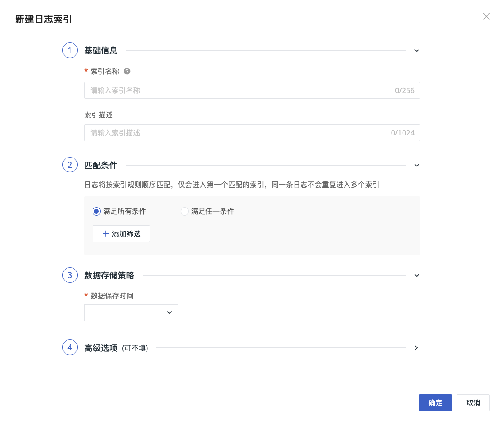Click the step 2 circle icon
This screenshot has height=424, width=504.
point(70,165)
